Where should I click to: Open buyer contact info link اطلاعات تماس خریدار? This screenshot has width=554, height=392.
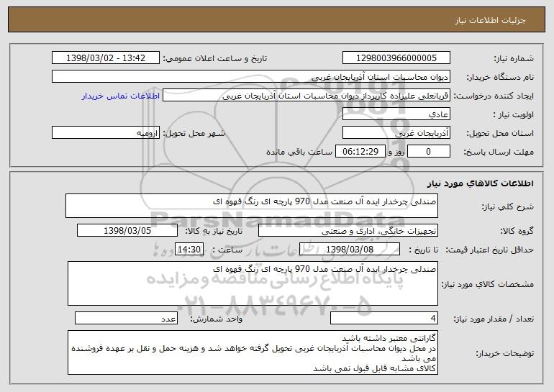(x=121, y=96)
